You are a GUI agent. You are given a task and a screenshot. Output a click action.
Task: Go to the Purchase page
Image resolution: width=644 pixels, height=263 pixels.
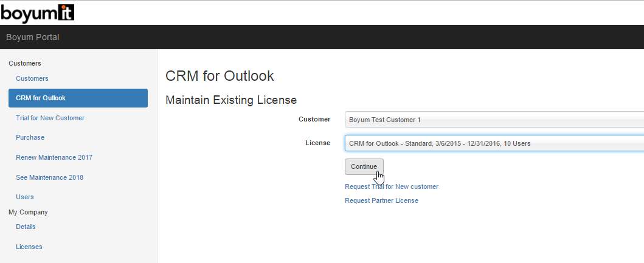[30, 137]
